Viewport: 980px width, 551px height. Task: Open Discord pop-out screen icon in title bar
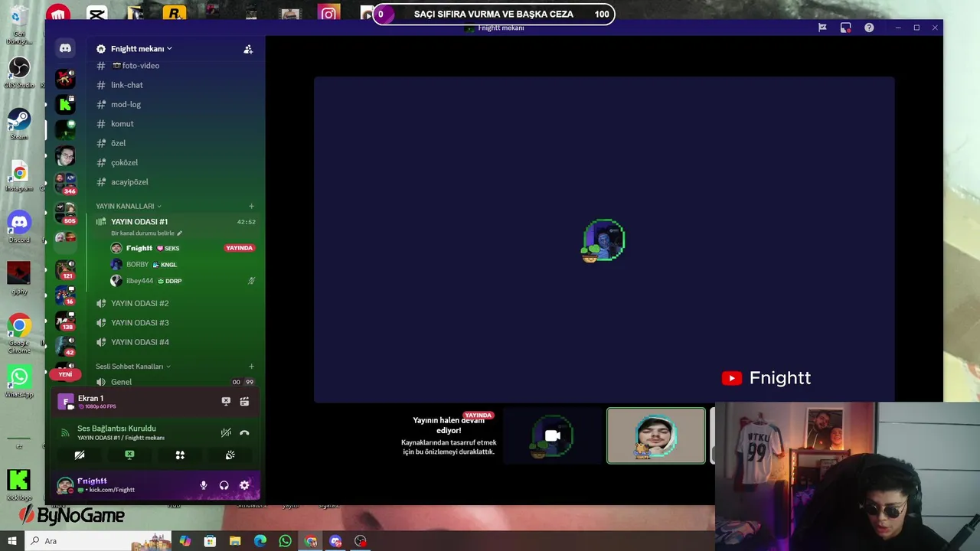[x=845, y=28]
